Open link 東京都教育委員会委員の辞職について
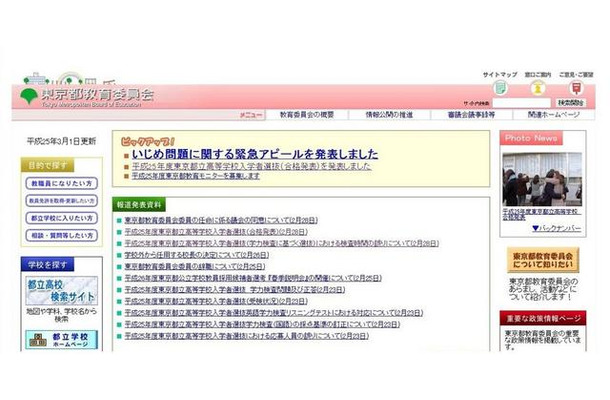The width and height of the screenshot is (610, 400). click(x=195, y=267)
